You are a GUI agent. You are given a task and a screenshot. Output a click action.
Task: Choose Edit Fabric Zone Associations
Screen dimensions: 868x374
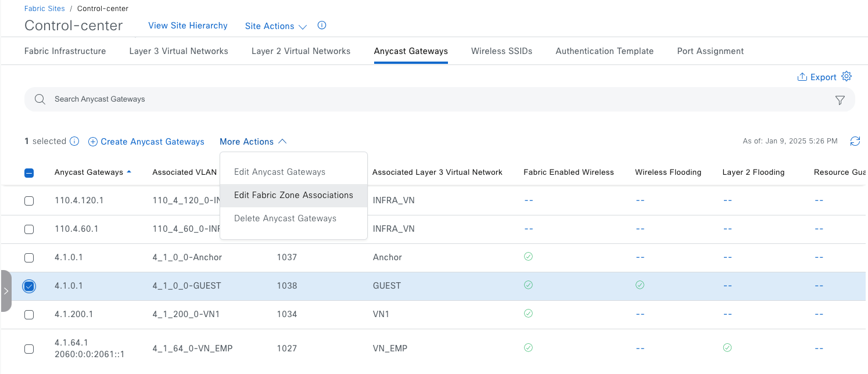click(293, 195)
